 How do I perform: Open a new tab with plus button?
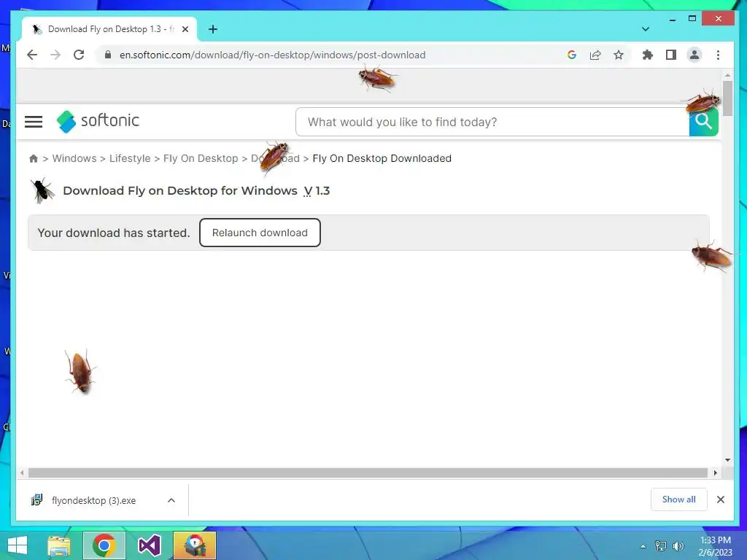click(213, 29)
